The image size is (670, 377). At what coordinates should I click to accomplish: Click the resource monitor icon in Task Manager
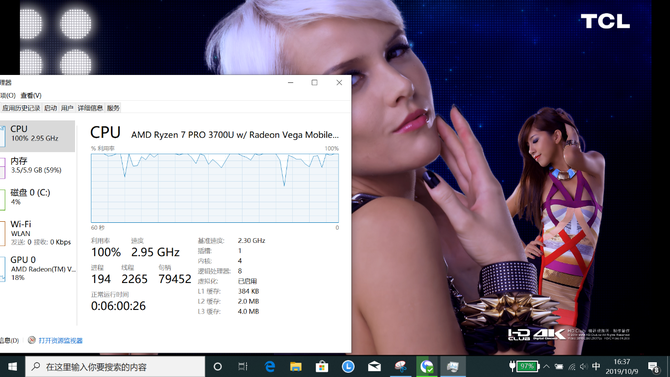tap(32, 340)
